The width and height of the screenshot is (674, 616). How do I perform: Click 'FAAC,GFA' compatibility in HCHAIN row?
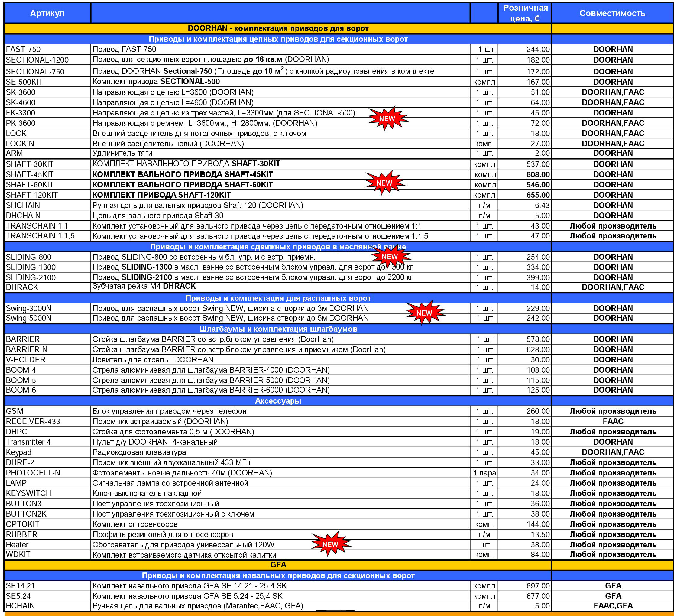click(613, 606)
